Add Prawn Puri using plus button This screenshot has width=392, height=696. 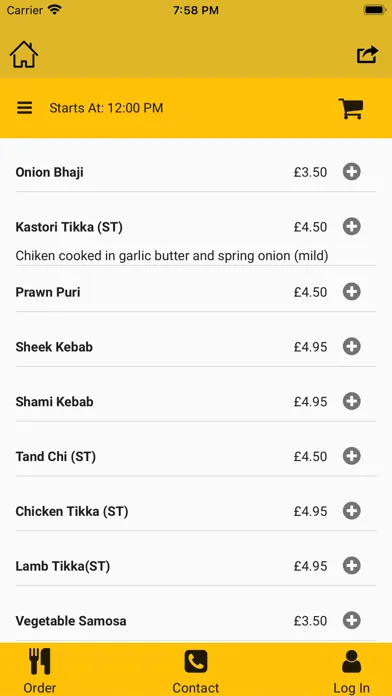[352, 292]
